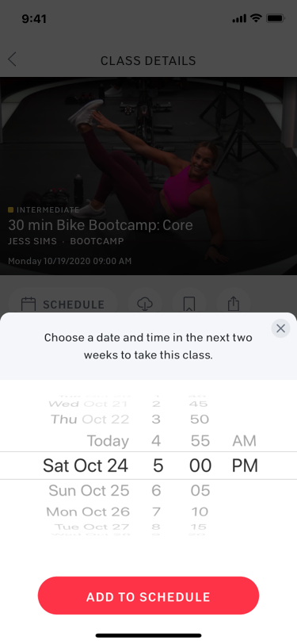Tap the cloud download icon
297x644 pixels.
(x=145, y=305)
